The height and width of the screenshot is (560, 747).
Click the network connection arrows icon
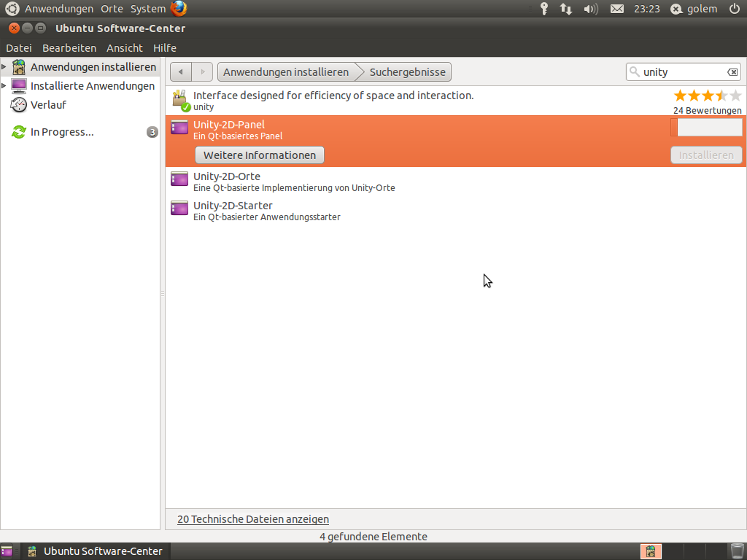[566, 9]
